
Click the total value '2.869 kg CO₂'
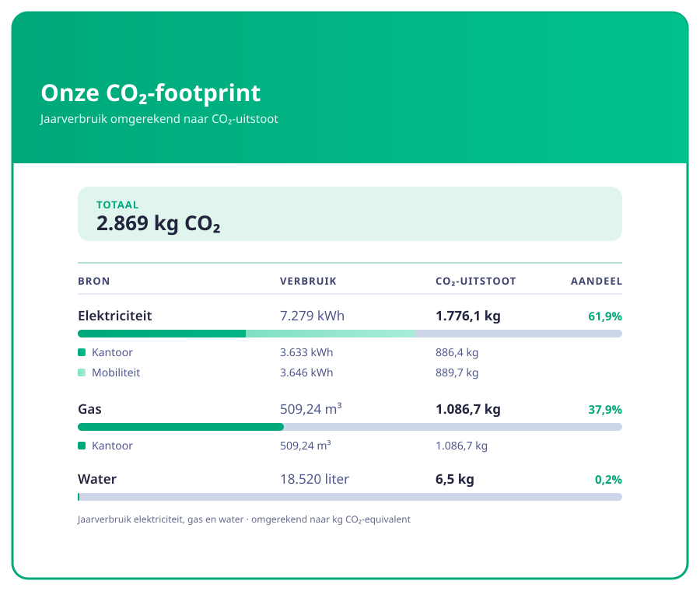coord(158,223)
